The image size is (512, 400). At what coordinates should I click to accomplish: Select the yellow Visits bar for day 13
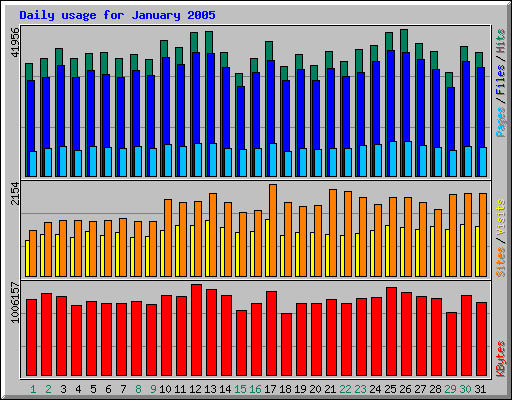[x=207, y=248]
